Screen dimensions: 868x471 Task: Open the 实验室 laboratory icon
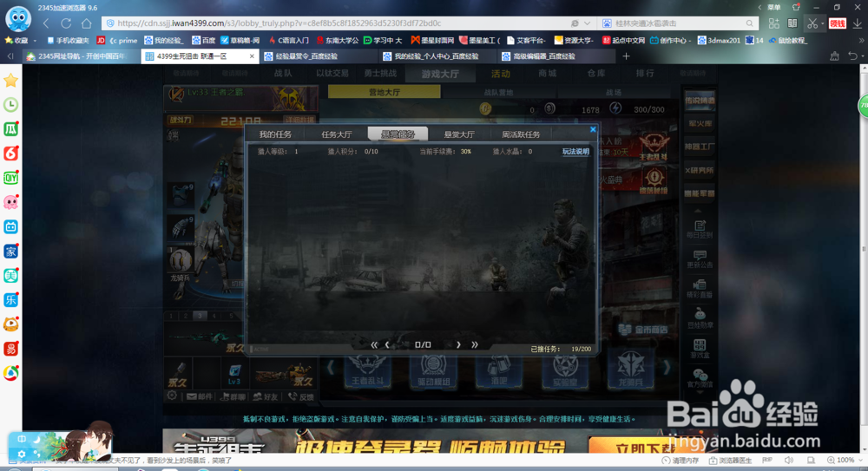[565, 370]
